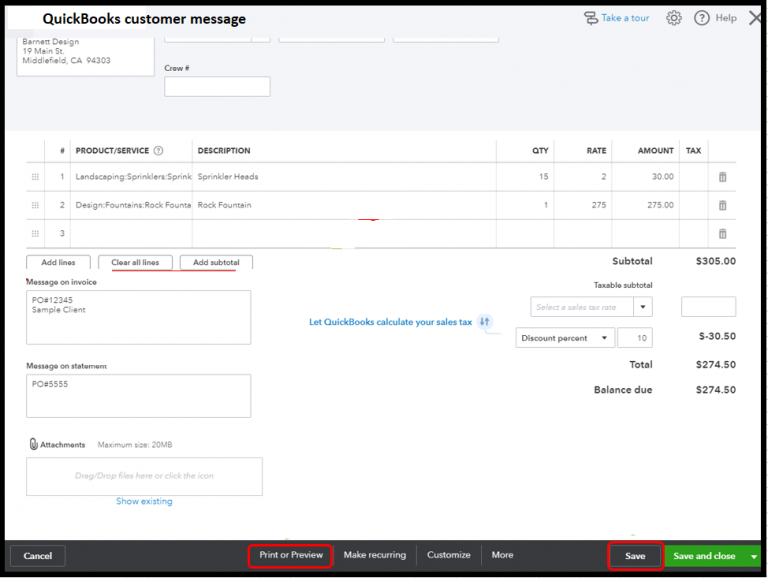Screen dimensions: 768x578
Task: Open the sales tax rate dropdown arrow
Action: 643,307
